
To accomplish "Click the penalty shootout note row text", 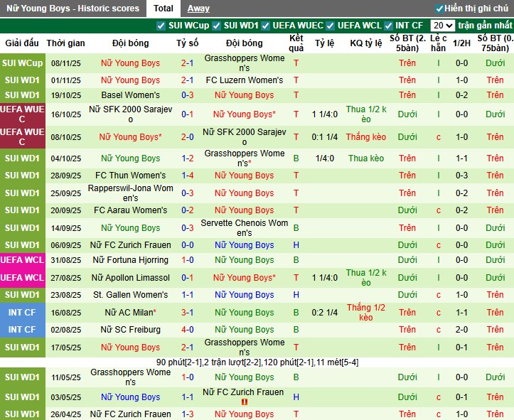I will point(257,362).
